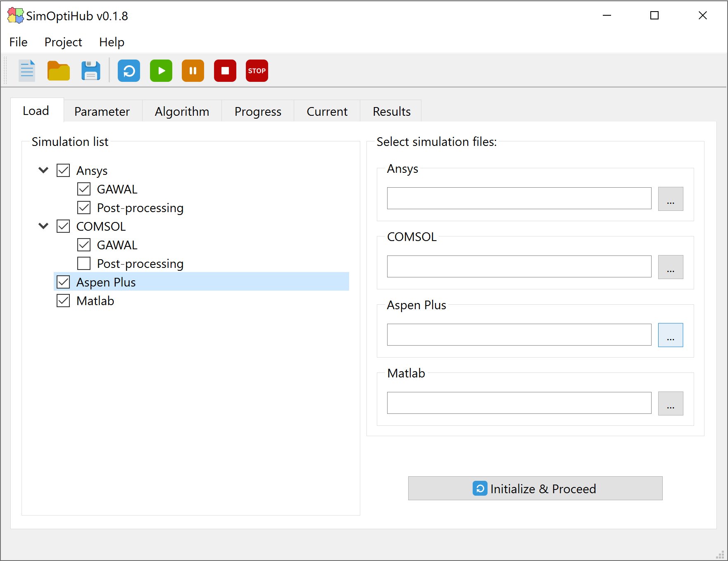
Task: Click the red STOP text icon
Action: (257, 71)
